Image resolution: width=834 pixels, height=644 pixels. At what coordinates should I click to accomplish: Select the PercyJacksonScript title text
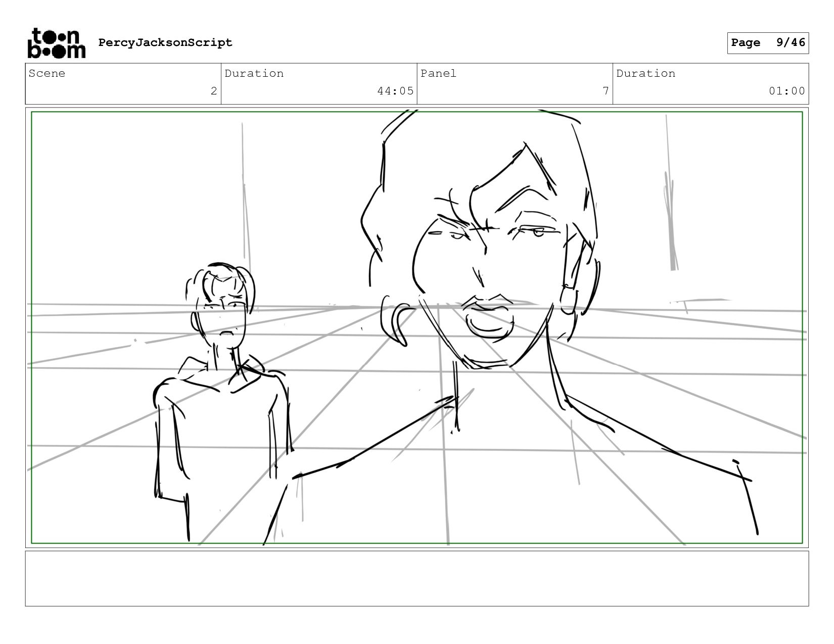165,42
